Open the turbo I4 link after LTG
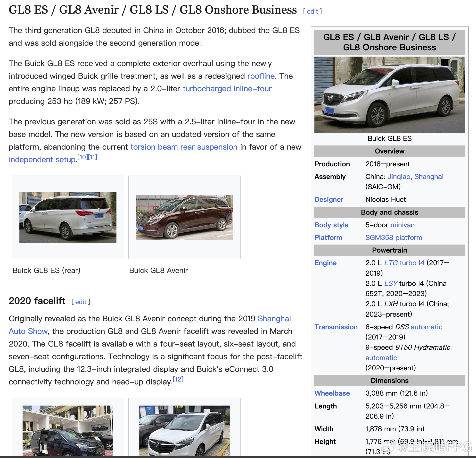The width and height of the screenshot is (476, 458). pyautogui.click(x=412, y=263)
